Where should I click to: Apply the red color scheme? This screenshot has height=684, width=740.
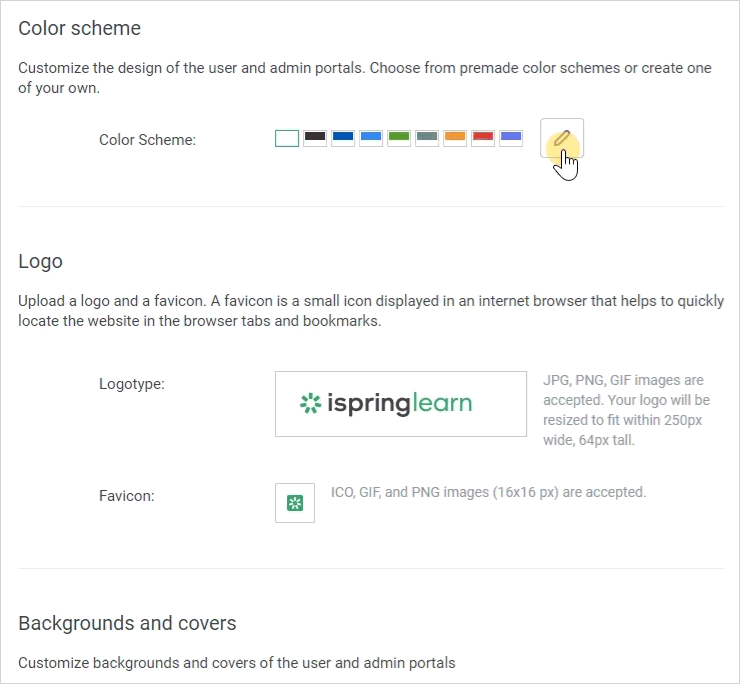point(483,138)
